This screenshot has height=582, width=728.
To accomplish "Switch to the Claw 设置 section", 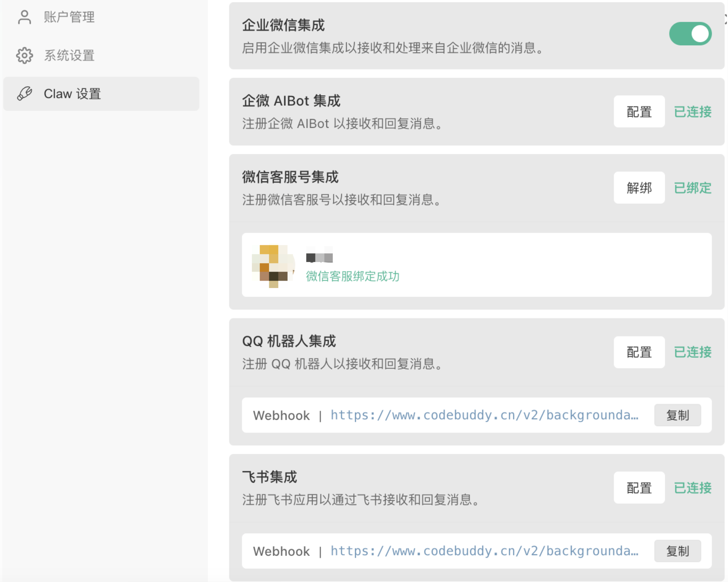I will point(72,93).
